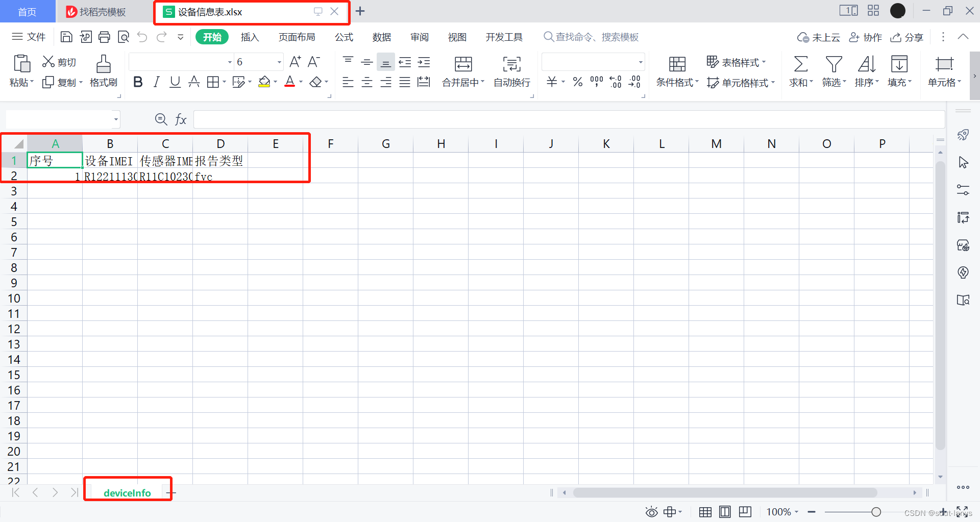Switch to the Data tab

click(x=382, y=37)
